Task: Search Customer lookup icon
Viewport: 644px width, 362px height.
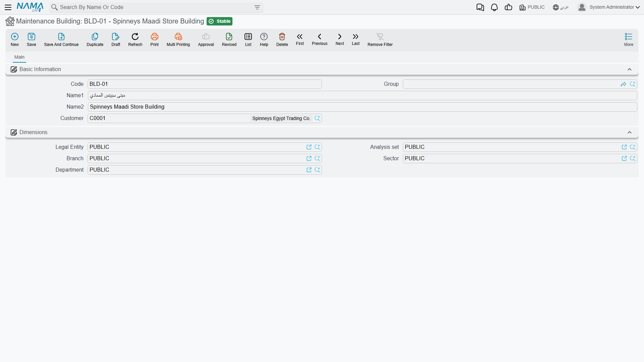Action: (317, 118)
